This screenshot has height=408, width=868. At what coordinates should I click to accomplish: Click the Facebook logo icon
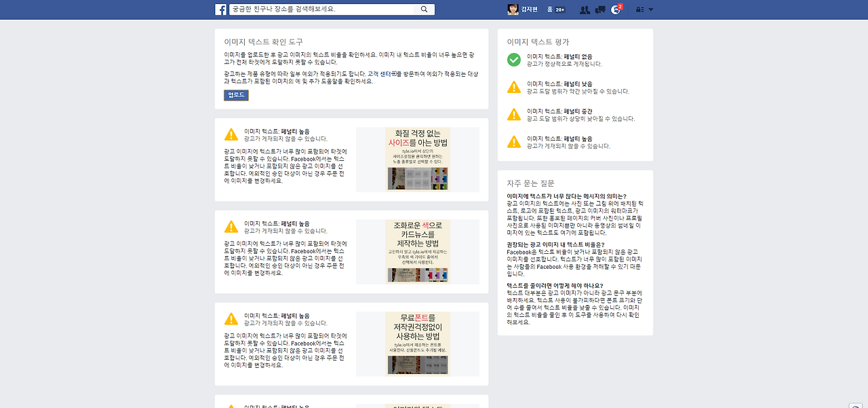[x=220, y=9]
